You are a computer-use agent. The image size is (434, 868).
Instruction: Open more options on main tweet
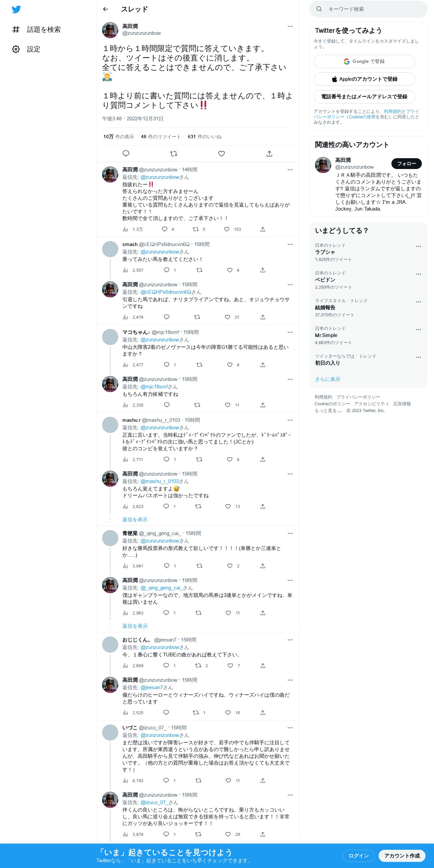[x=290, y=26]
